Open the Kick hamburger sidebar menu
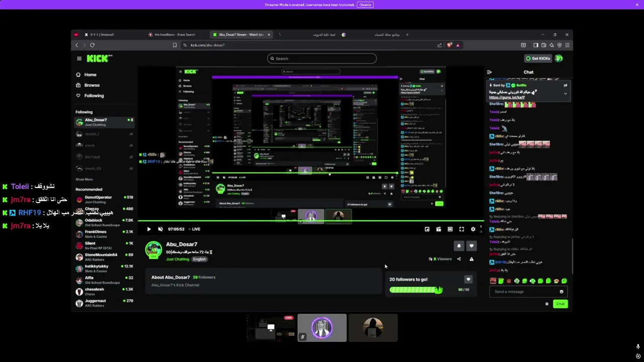This screenshot has height=362, width=644. (79, 58)
